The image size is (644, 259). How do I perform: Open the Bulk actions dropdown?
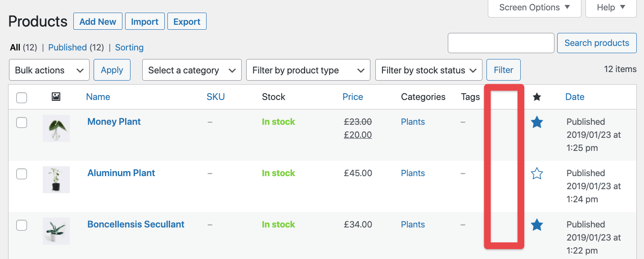(x=49, y=70)
